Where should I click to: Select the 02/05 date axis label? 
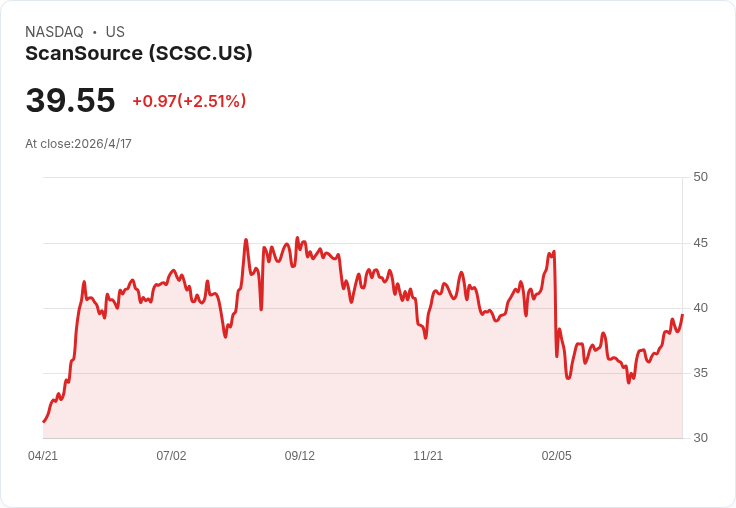[x=556, y=456]
